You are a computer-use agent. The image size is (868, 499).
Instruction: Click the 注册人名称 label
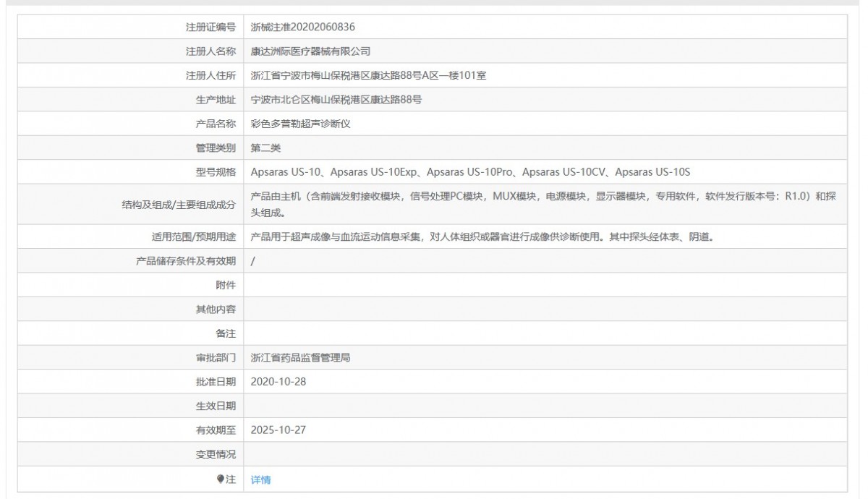click(x=210, y=51)
